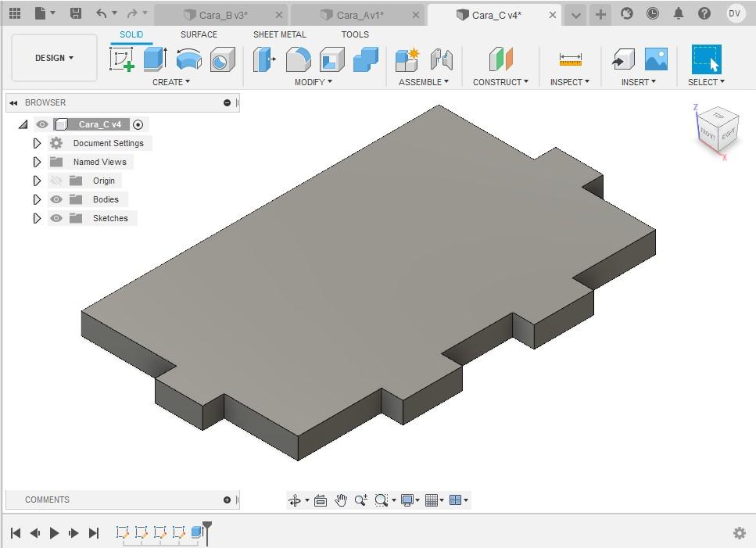Click the Joint tool icon
The height and width of the screenshot is (548, 756).
[442, 59]
